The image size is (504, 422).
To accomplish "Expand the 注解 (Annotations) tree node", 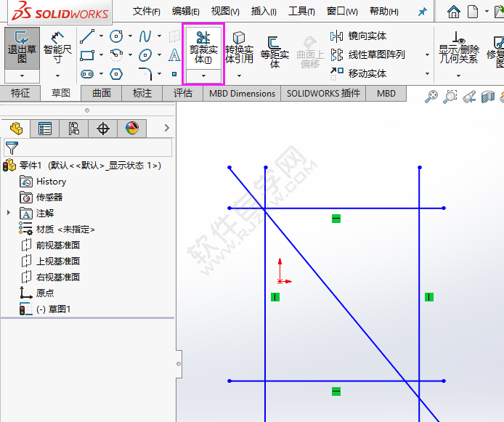I will [x=9, y=212].
